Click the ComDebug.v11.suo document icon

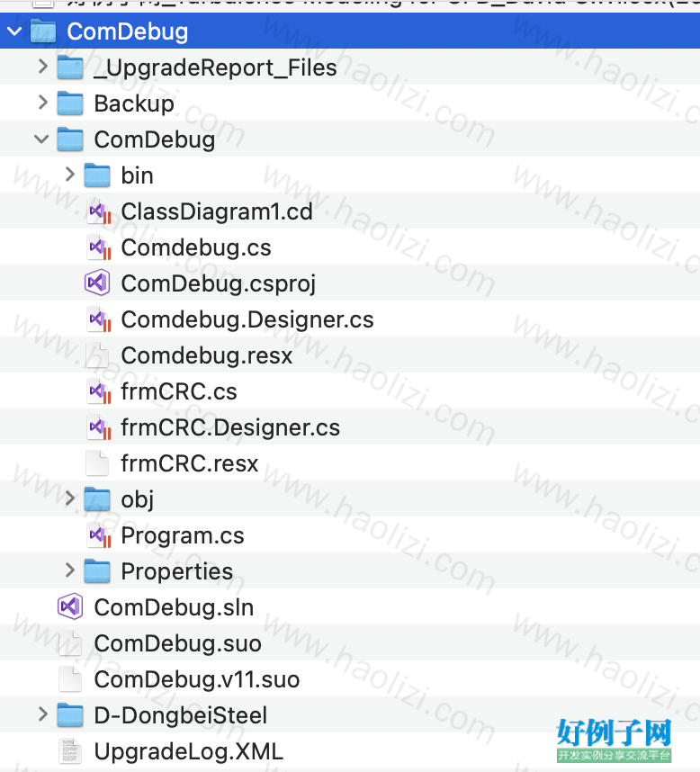[x=70, y=679]
